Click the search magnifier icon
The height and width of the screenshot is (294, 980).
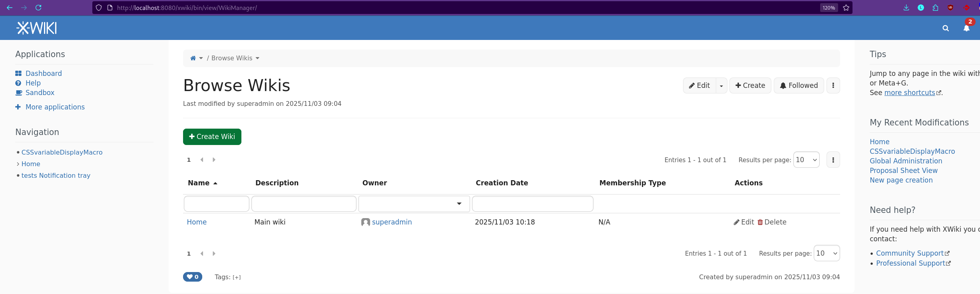tap(945, 28)
